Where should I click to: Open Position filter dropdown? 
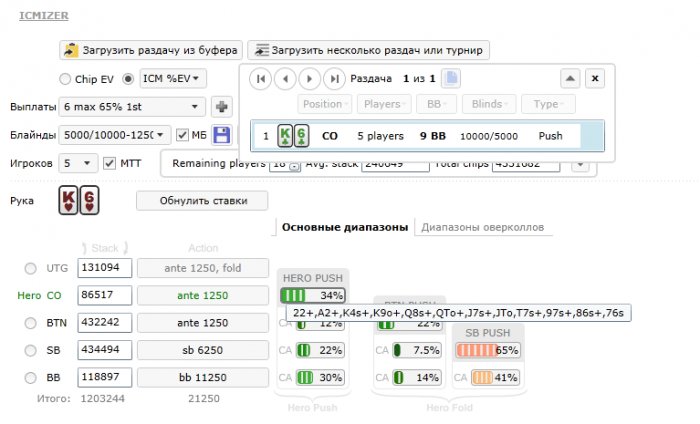pos(325,104)
